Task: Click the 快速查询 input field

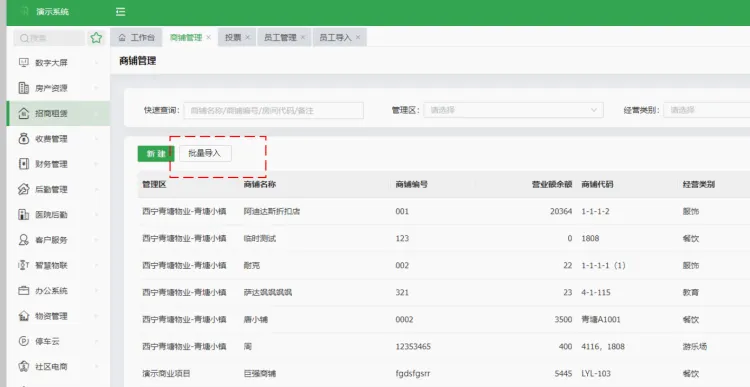Action: (x=274, y=110)
